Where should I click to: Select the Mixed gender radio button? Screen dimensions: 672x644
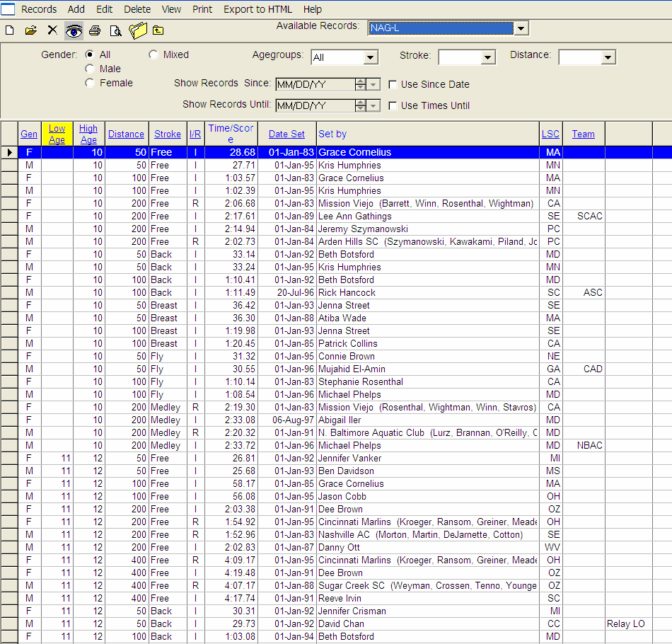[x=153, y=54]
